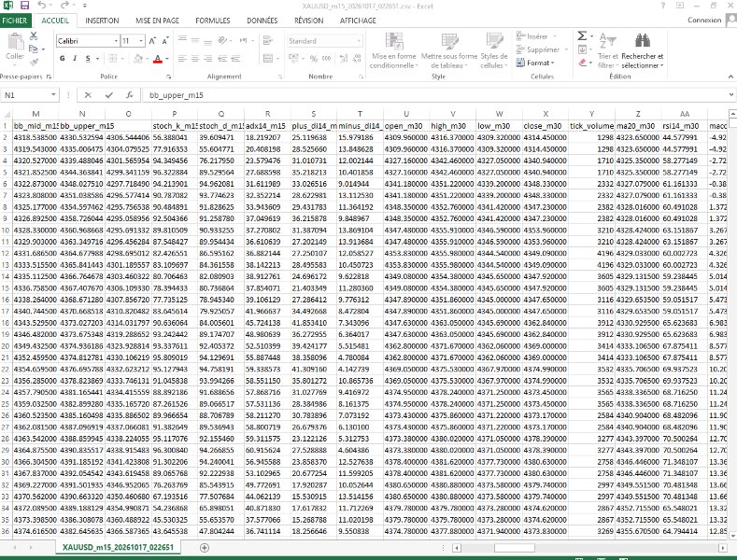This screenshot has width=737, height=560.
Task: Toggle italic I formatting
Action: pos(75,58)
